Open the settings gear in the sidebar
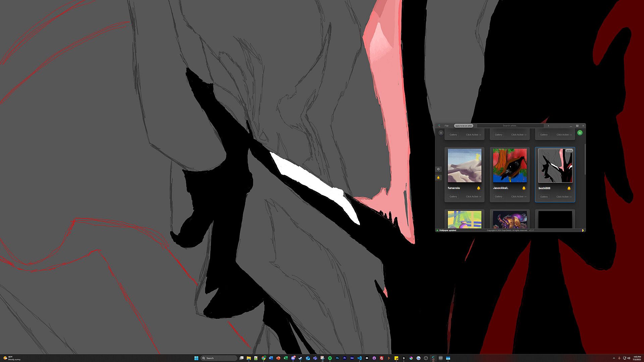 click(x=438, y=169)
